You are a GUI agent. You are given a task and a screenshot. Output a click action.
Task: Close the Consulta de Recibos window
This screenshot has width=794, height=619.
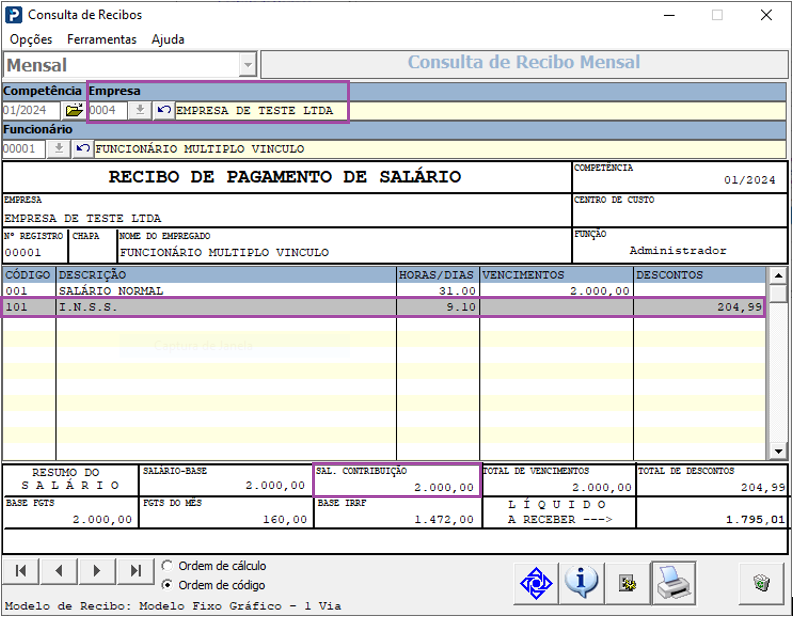[766, 15]
